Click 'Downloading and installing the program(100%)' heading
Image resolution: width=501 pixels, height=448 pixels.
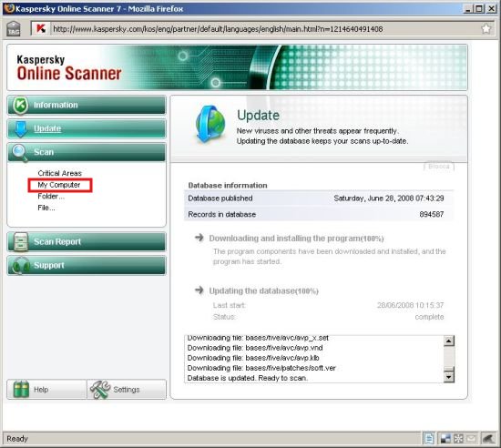(x=296, y=239)
